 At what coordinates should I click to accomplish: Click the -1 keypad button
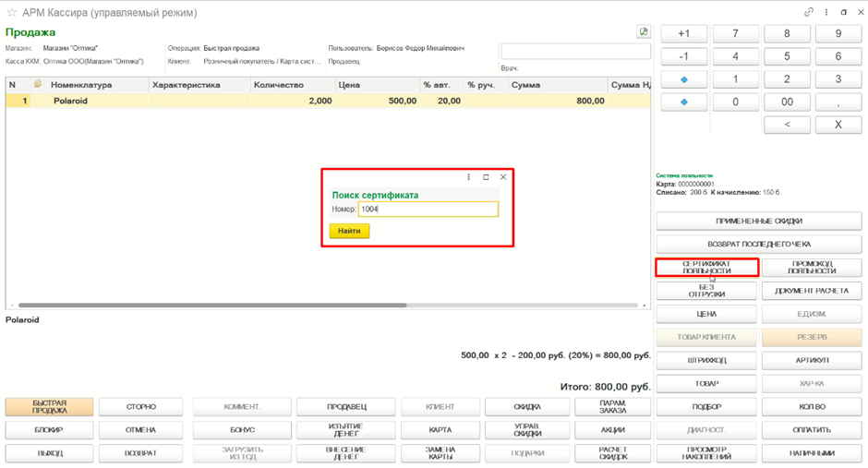point(684,56)
